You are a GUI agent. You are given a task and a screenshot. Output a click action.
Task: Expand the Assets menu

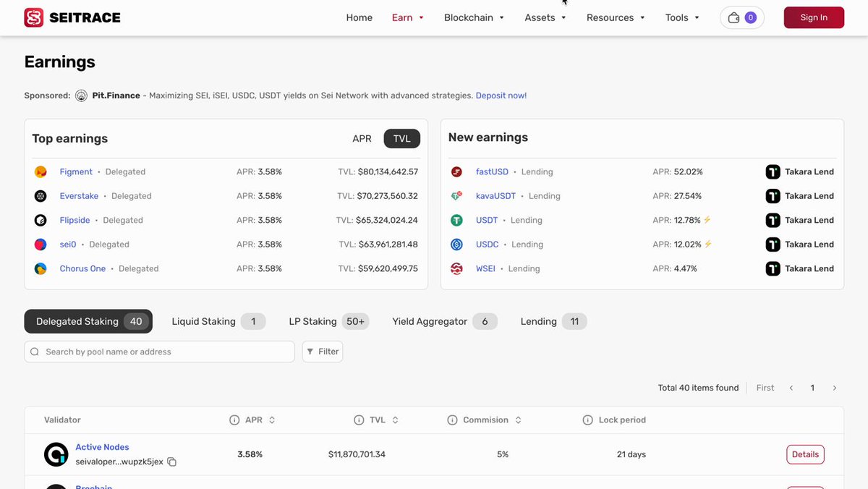pos(545,17)
